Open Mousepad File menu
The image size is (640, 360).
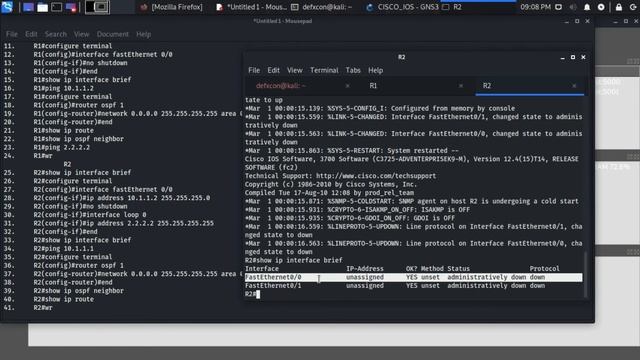click(x=12, y=34)
